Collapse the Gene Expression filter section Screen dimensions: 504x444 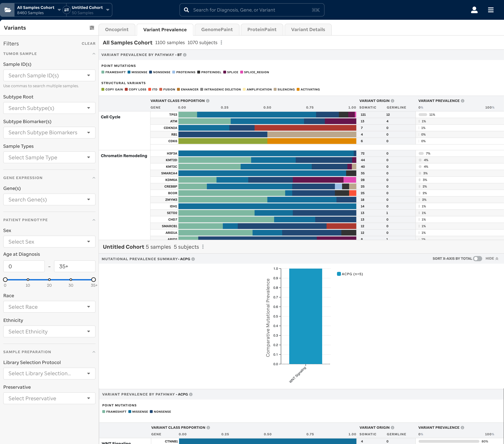[x=94, y=178]
